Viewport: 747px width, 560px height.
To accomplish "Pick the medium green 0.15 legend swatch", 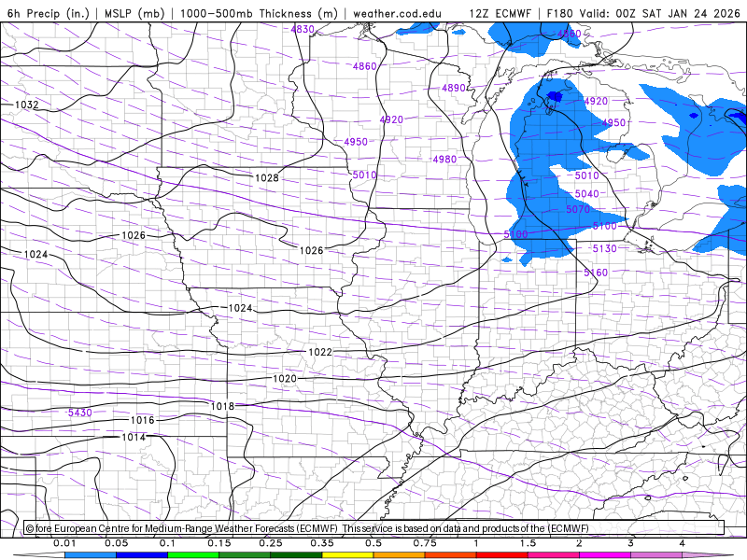I will pos(245,555).
